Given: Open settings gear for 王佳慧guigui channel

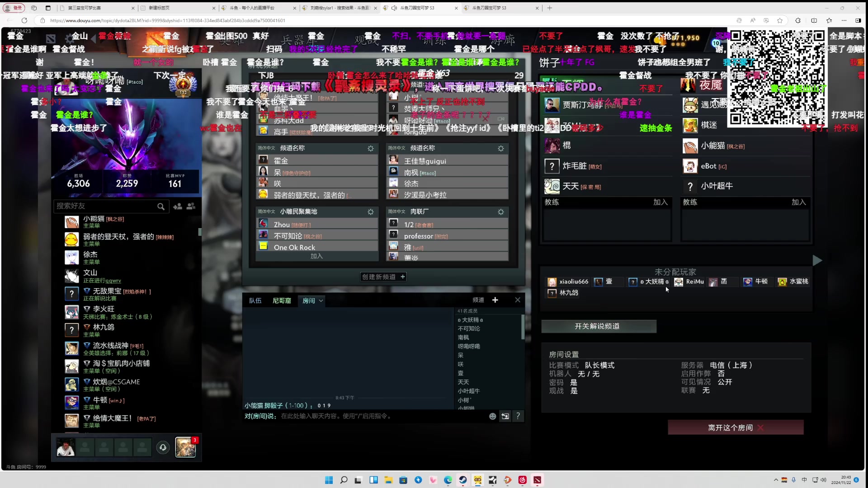Looking at the screenshot, I should (x=501, y=148).
